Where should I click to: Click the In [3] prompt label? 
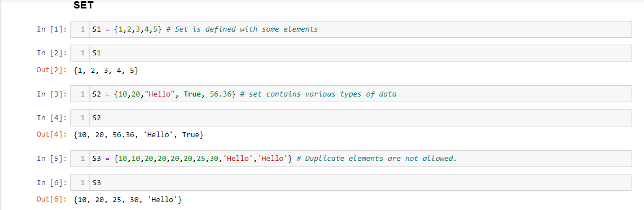51,94
